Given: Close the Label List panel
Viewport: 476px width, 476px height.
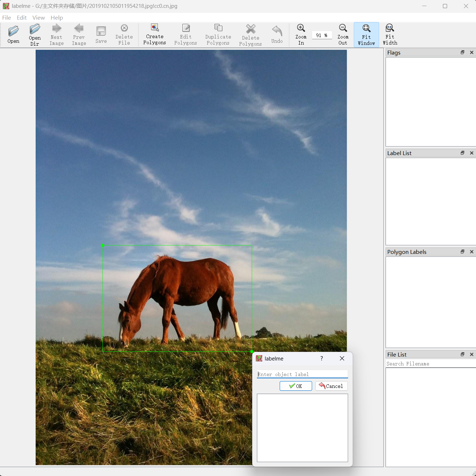Looking at the screenshot, I should 472,153.
